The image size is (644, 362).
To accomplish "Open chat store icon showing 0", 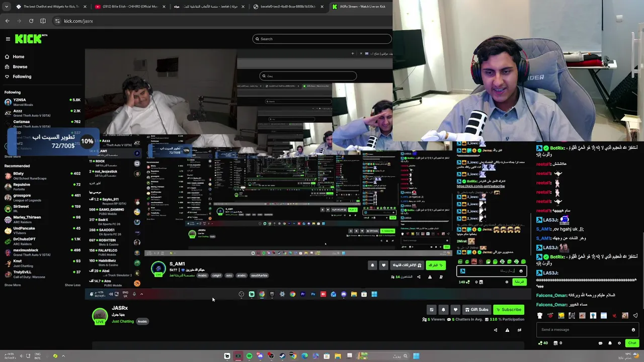I will pyautogui.click(x=557, y=343).
